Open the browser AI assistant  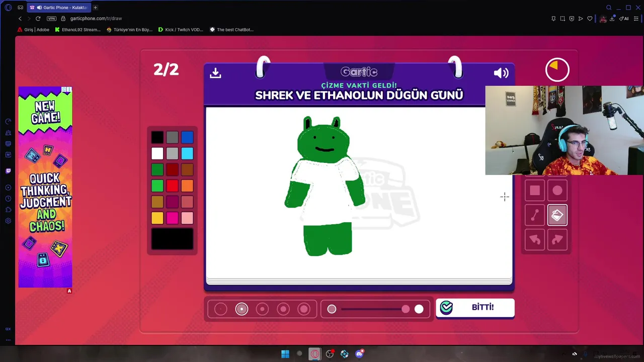point(624,19)
